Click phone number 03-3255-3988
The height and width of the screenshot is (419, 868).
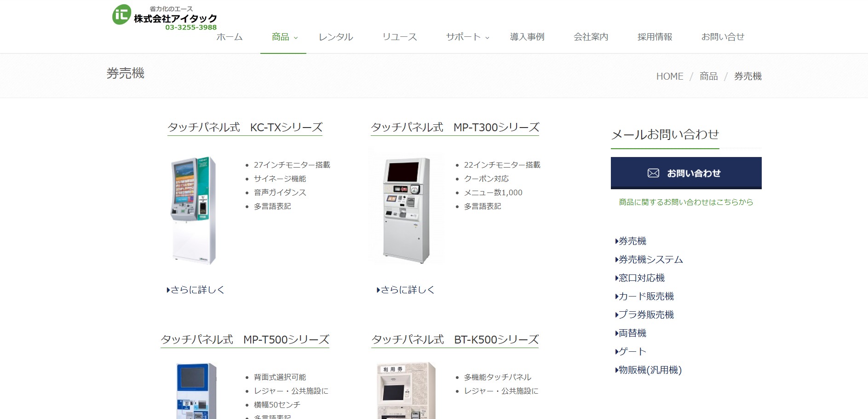click(191, 27)
